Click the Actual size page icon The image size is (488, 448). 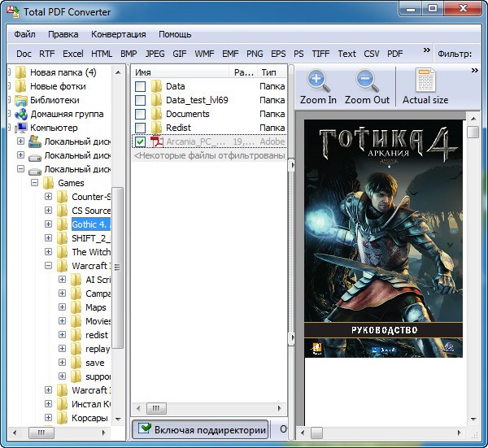point(425,81)
